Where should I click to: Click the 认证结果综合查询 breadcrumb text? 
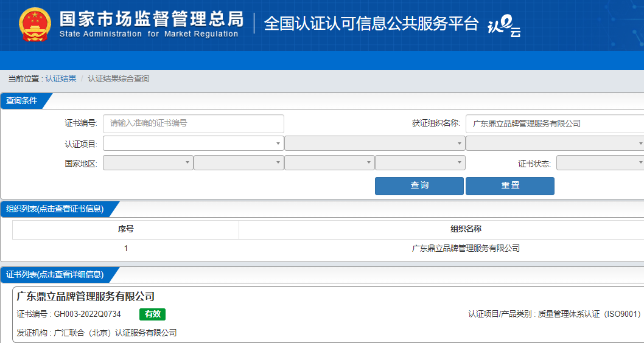point(118,78)
